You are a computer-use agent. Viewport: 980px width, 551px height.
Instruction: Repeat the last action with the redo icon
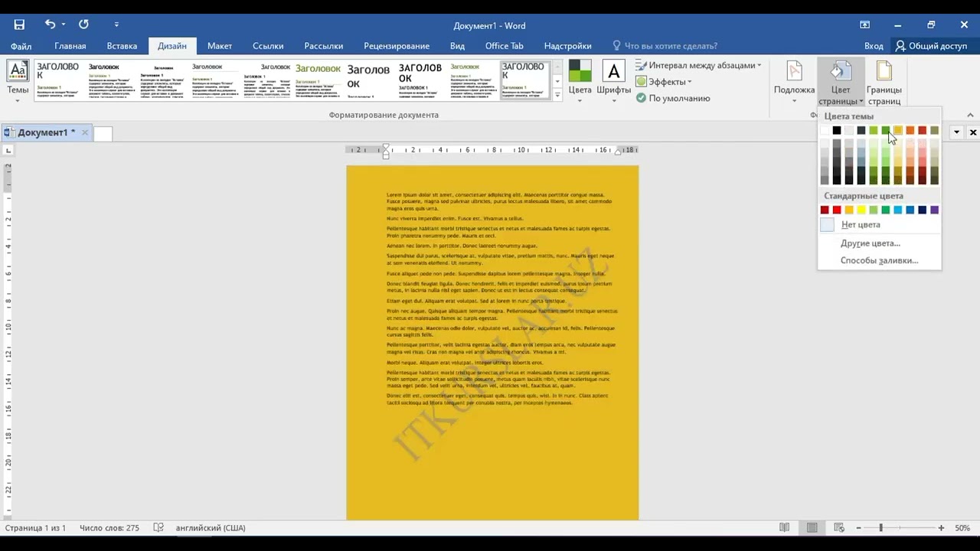point(83,24)
